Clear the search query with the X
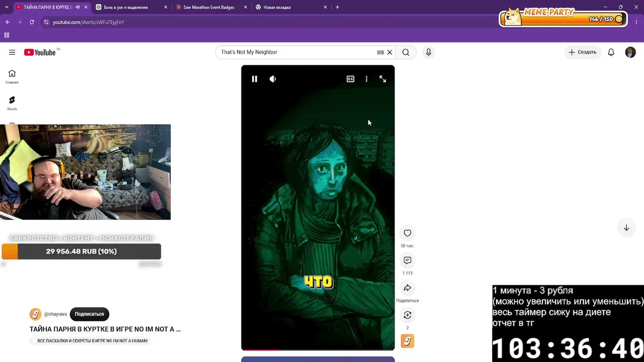The image size is (644, 362). pyautogui.click(x=389, y=52)
